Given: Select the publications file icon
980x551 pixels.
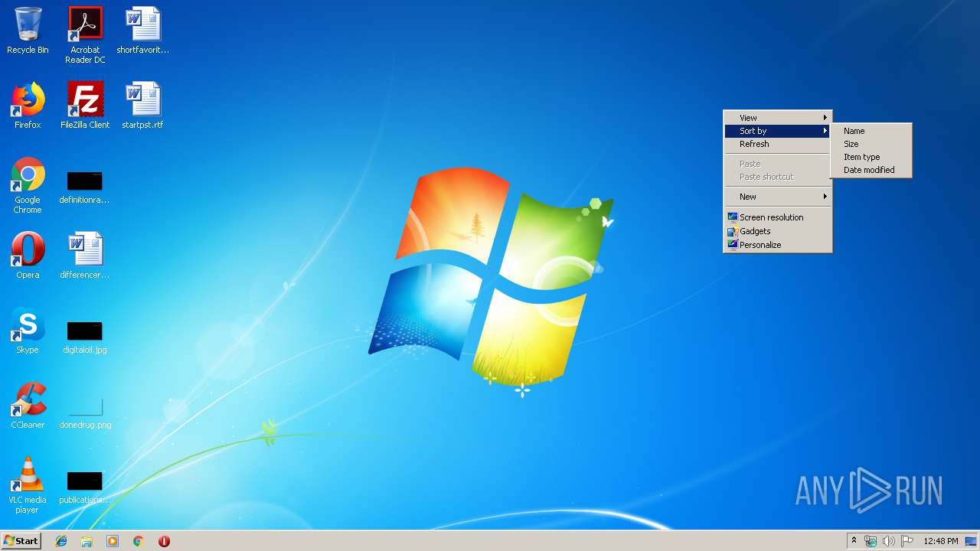Looking at the screenshot, I should pos(85,487).
